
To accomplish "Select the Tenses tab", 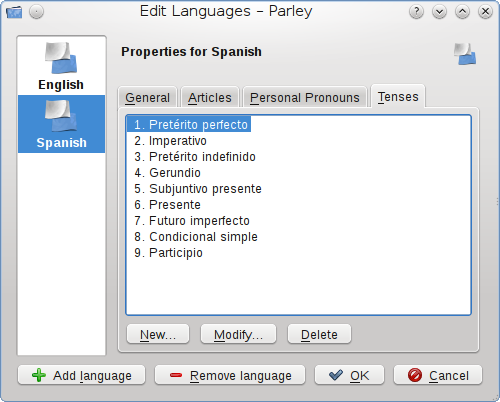I will (x=398, y=96).
